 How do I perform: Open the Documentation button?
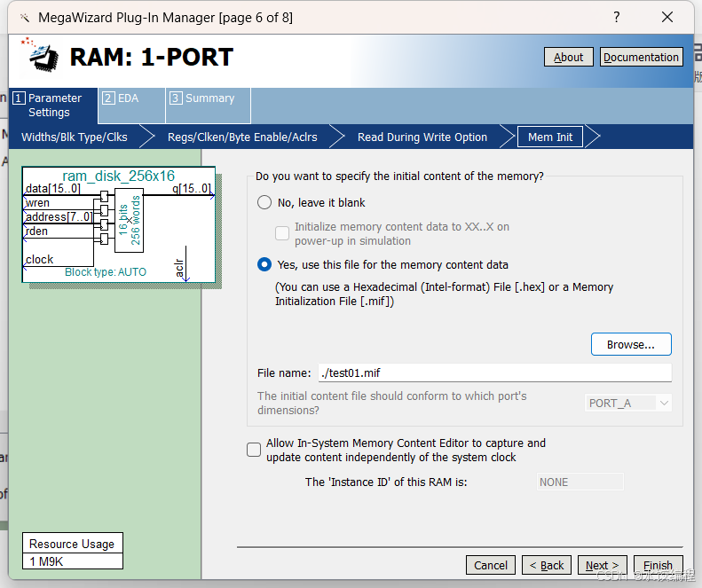[641, 57]
